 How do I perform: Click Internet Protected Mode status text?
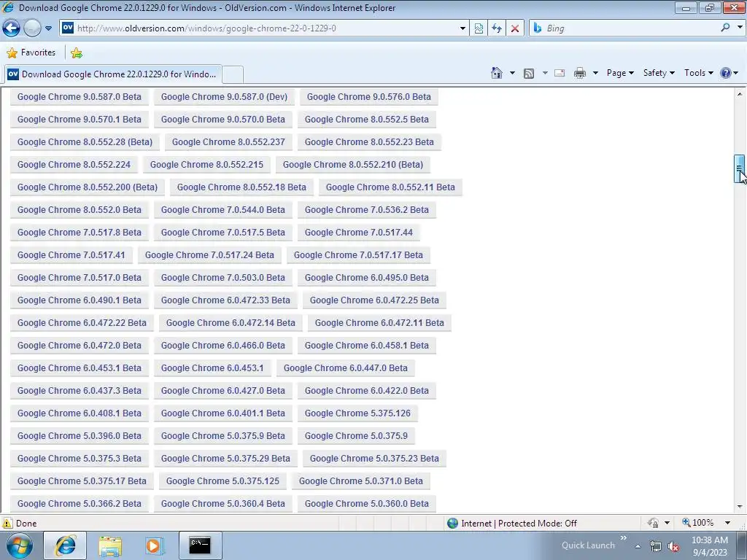(x=519, y=524)
